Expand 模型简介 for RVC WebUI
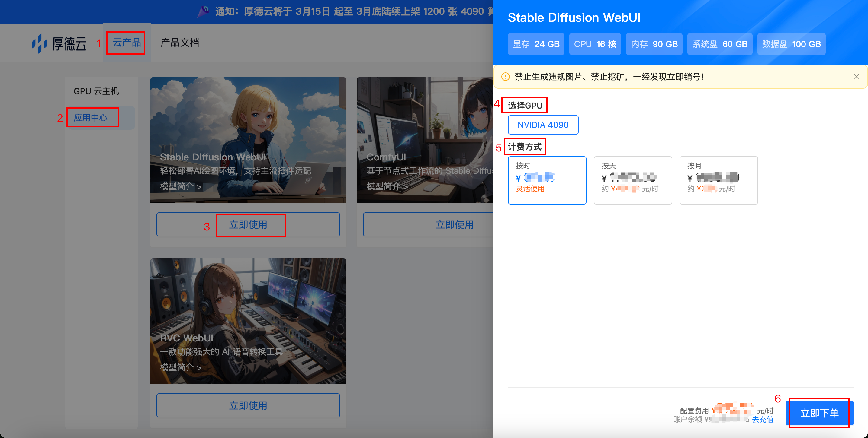868x438 pixels. click(x=181, y=368)
